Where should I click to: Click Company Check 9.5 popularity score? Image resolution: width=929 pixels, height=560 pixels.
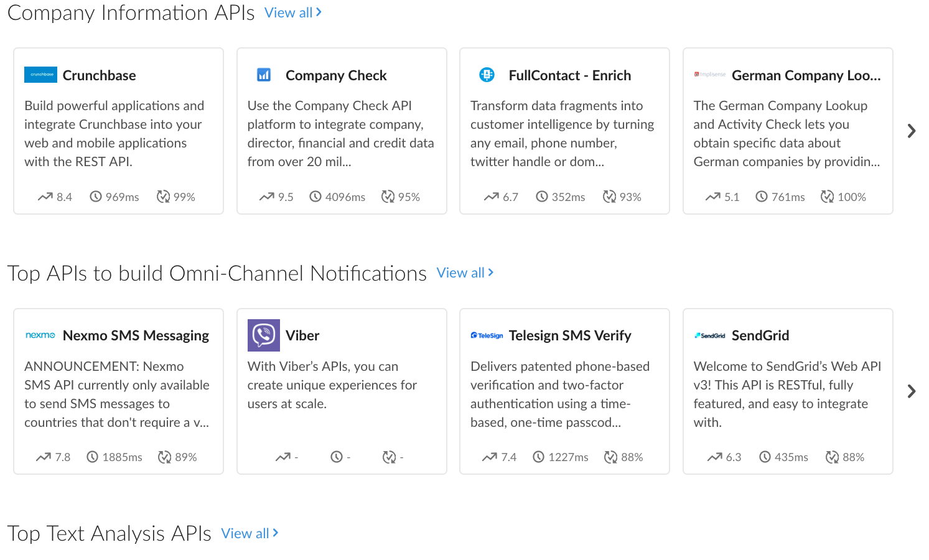point(286,197)
